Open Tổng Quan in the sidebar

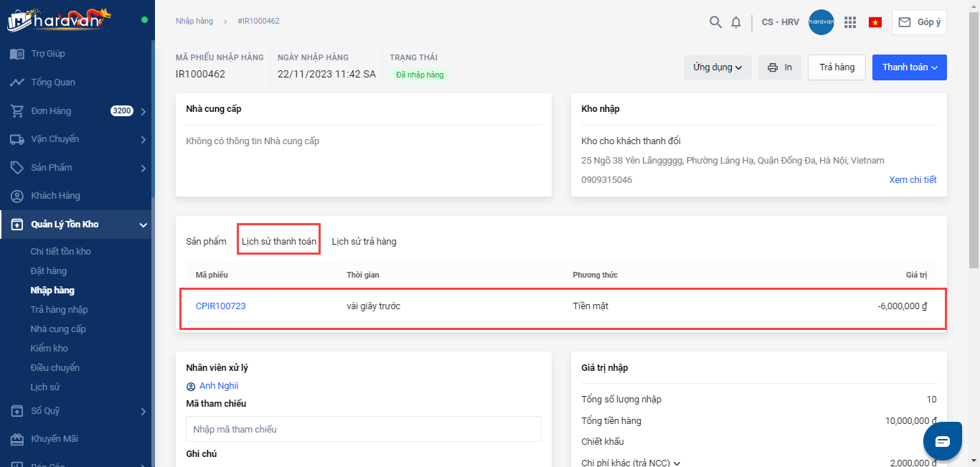point(53,82)
